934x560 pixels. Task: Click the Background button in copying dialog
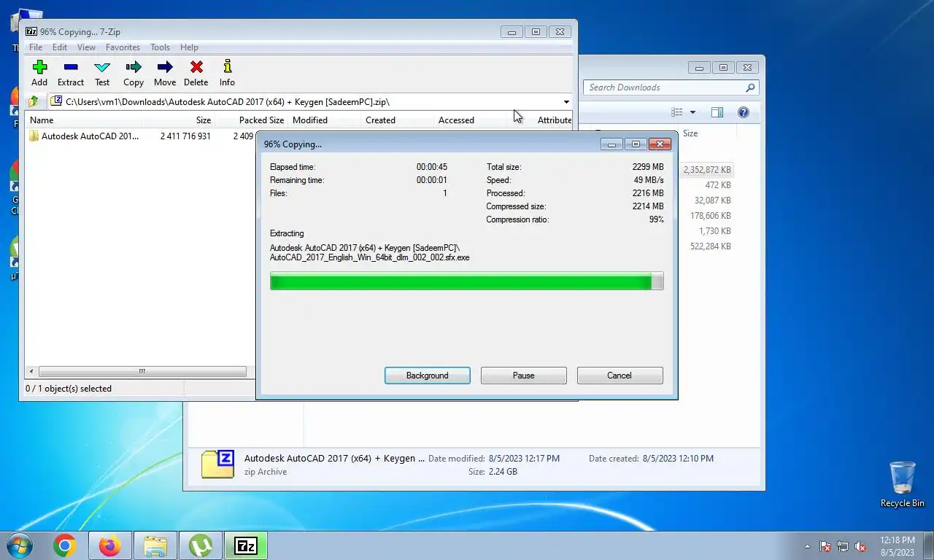[x=428, y=376]
